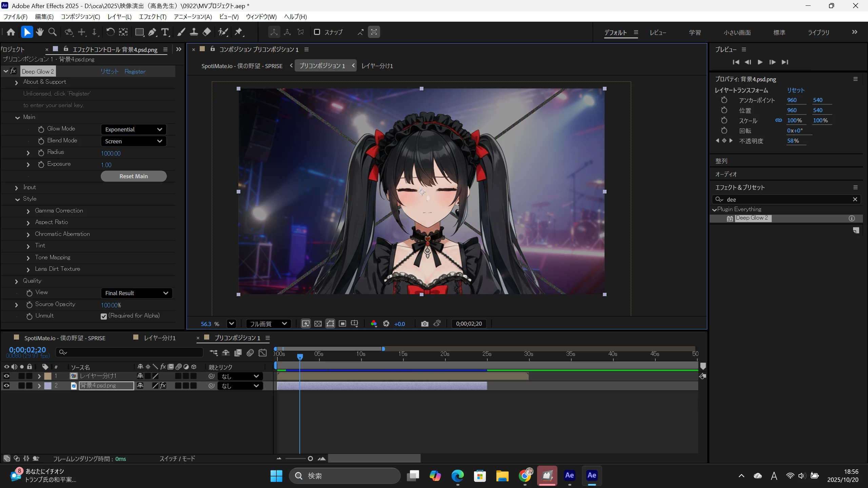Pick the Rectangle shape tool
Image resolution: width=868 pixels, height=488 pixels.
pos(139,32)
